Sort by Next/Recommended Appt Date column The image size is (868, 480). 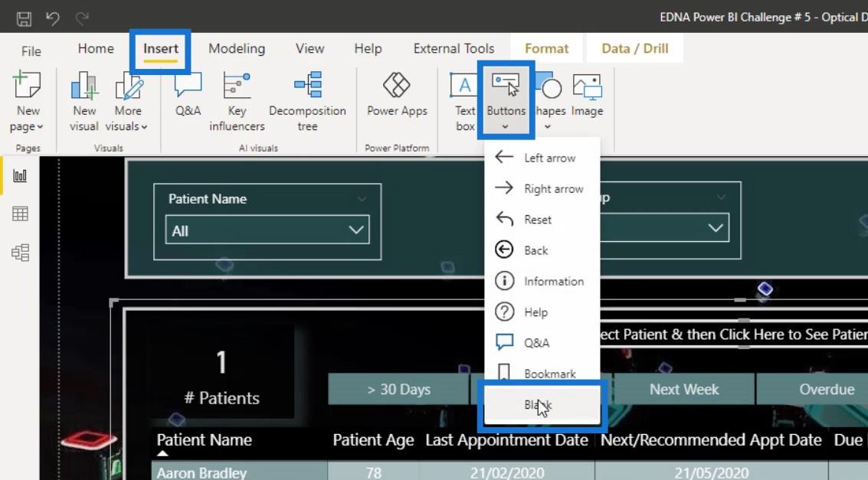tap(711, 440)
